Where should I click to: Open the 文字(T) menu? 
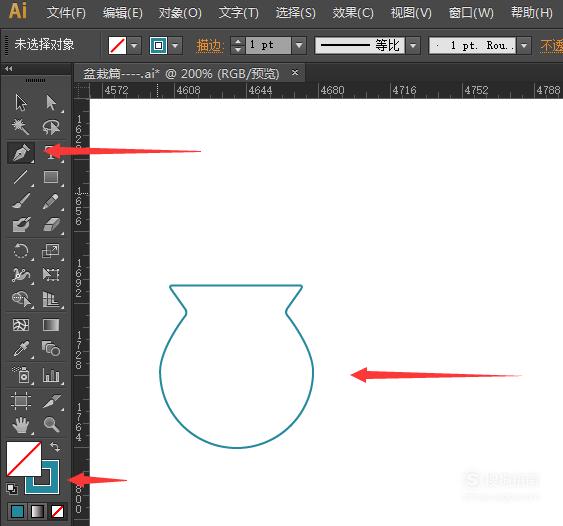238,13
